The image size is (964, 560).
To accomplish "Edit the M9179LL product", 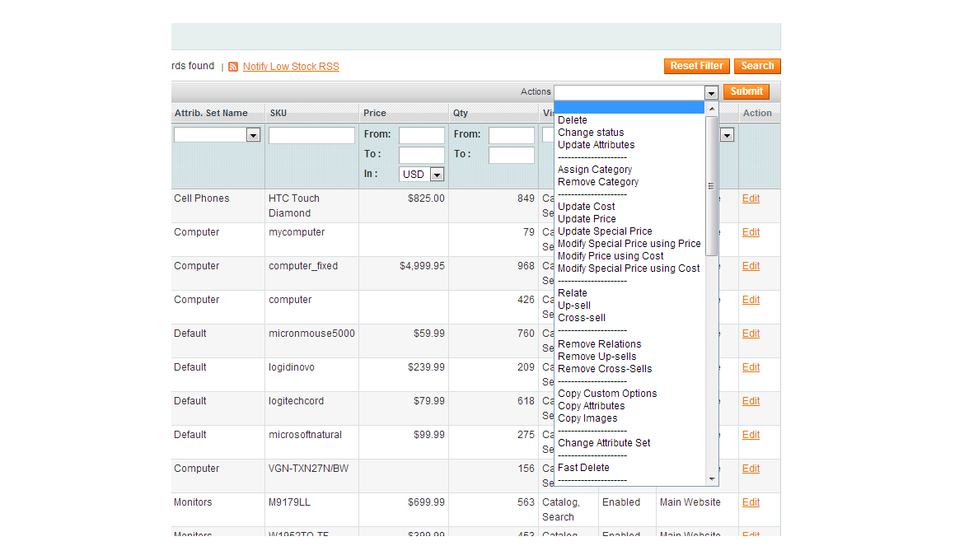I will [x=751, y=503].
